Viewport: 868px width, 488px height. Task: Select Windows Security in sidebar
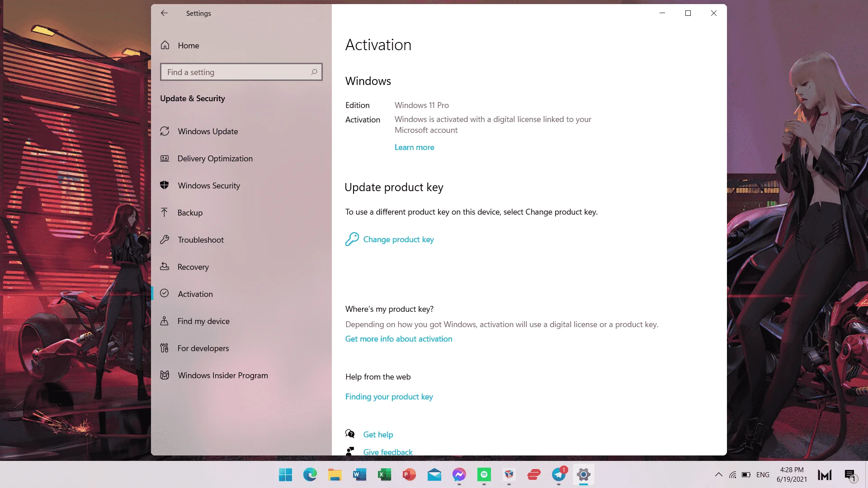(x=209, y=186)
